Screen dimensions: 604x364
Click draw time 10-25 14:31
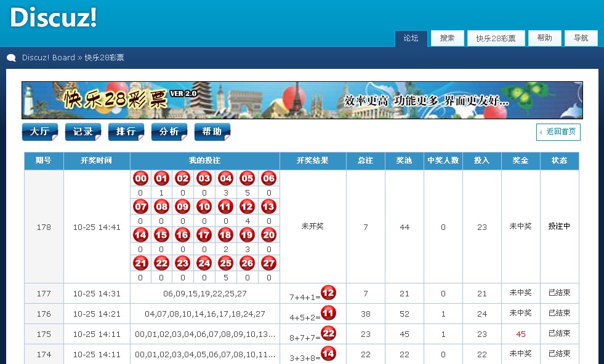coord(97,293)
